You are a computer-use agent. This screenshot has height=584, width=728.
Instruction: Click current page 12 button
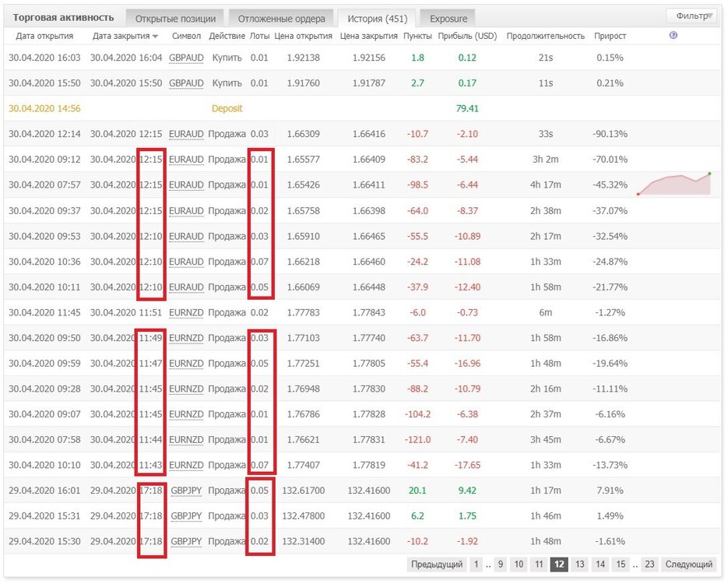[559, 564]
